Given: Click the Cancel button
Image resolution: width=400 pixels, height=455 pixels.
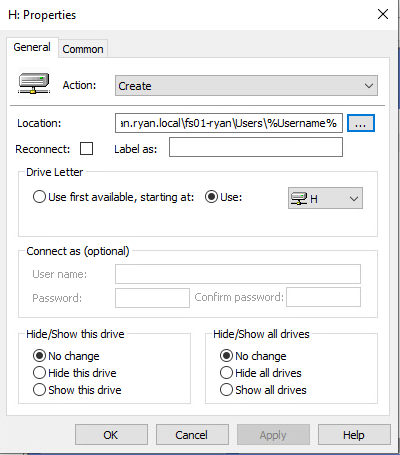Looking at the screenshot, I should tap(192, 435).
